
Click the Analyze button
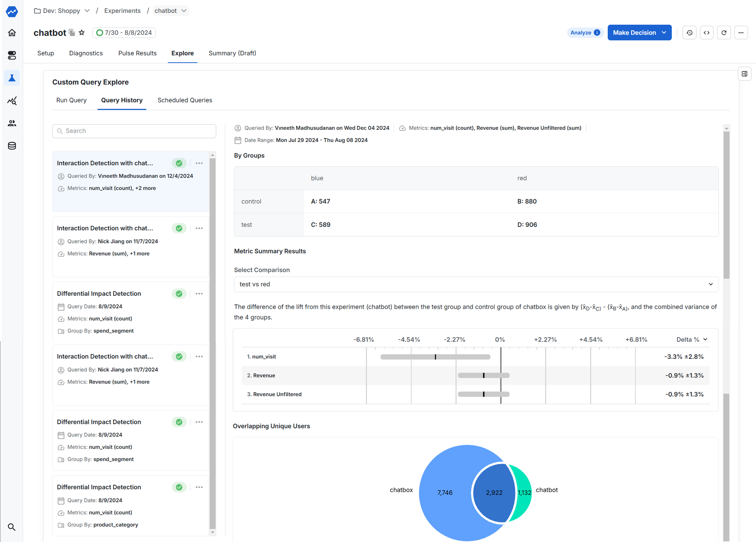point(585,32)
